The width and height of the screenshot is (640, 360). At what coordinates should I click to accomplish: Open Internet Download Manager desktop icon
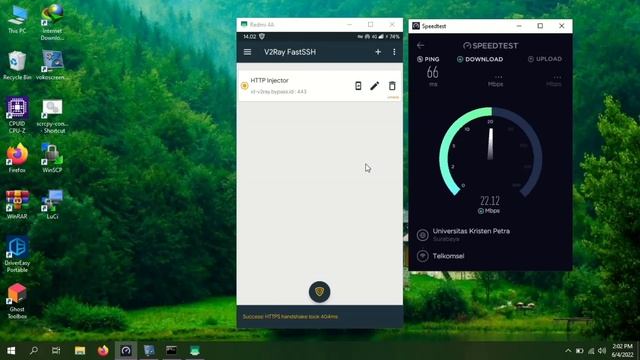[x=52, y=22]
